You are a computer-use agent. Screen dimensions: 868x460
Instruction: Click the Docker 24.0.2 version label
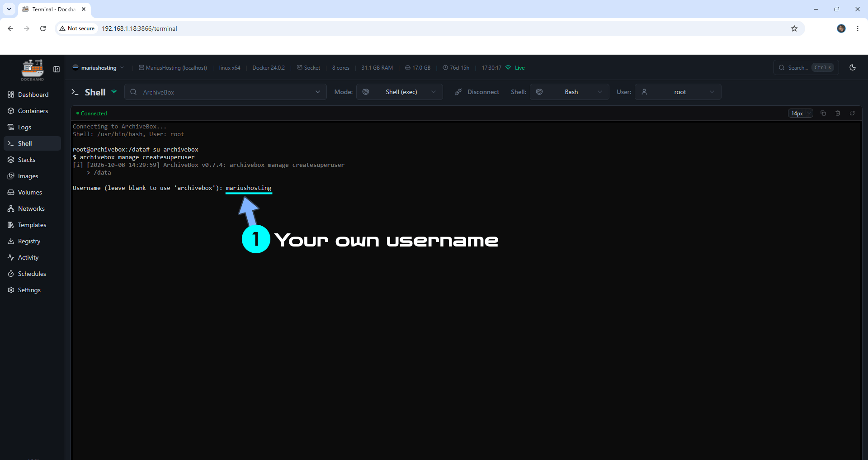pos(269,68)
